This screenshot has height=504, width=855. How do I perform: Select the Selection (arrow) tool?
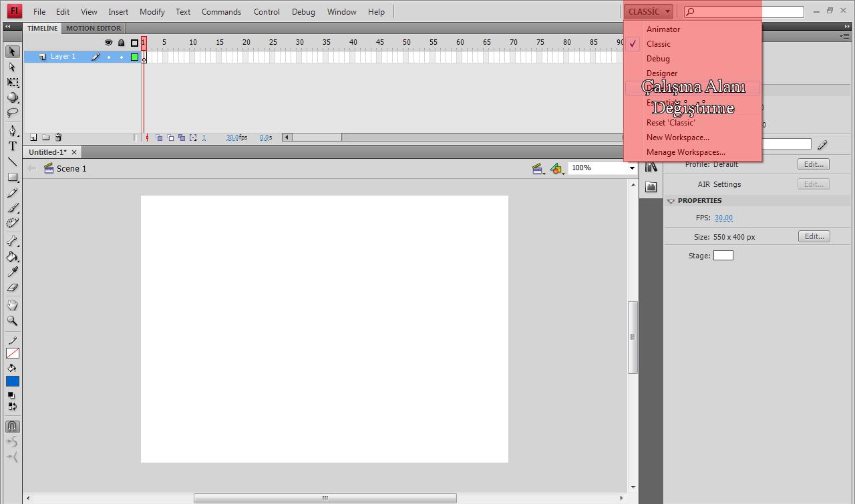pyautogui.click(x=12, y=51)
